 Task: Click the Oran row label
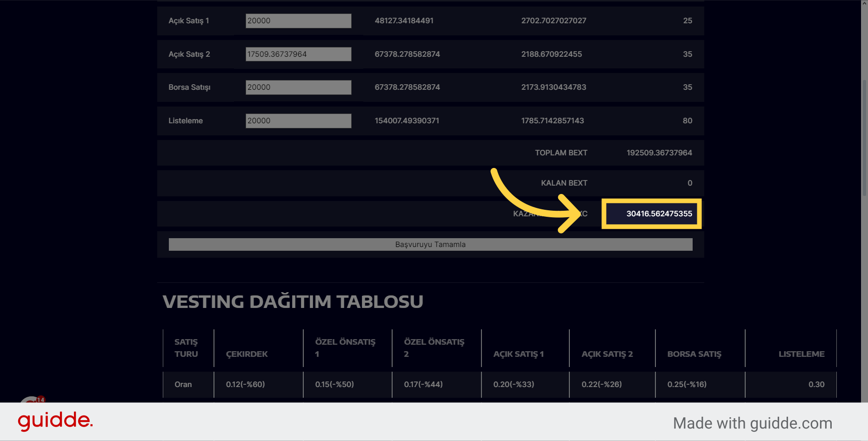pos(183,384)
